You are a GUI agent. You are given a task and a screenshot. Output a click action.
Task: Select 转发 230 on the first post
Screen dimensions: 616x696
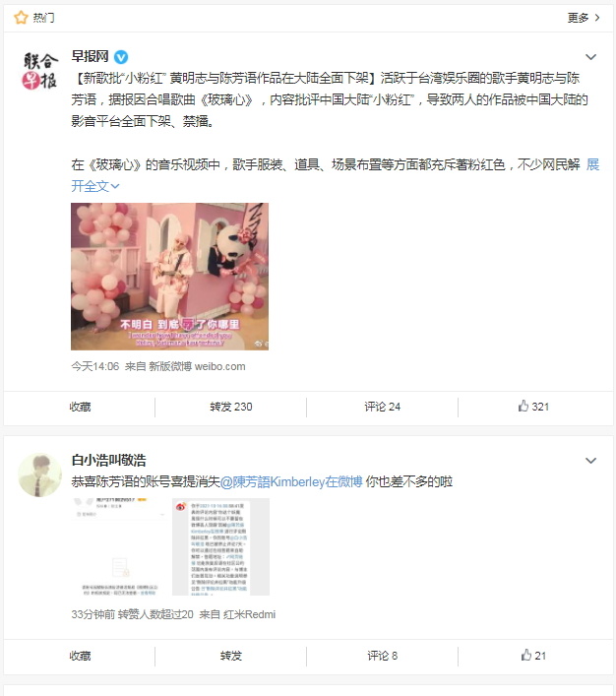(231, 407)
